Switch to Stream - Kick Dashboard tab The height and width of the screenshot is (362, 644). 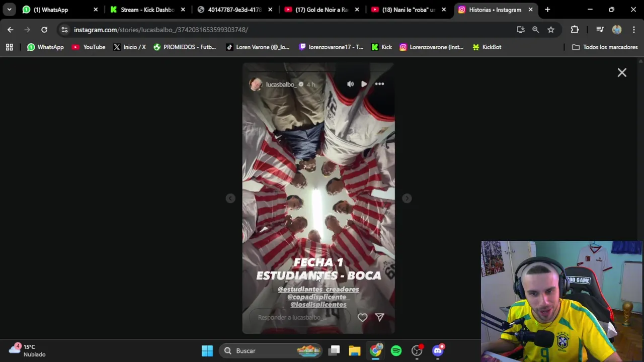pos(147,10)
